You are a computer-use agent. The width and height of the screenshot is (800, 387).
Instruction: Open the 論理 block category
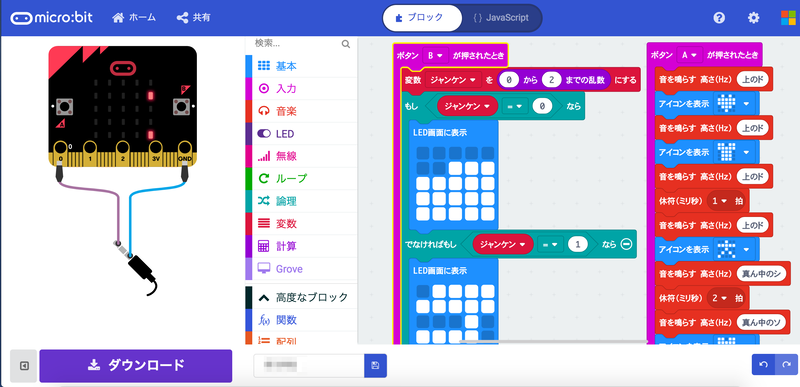pos(301,201)
